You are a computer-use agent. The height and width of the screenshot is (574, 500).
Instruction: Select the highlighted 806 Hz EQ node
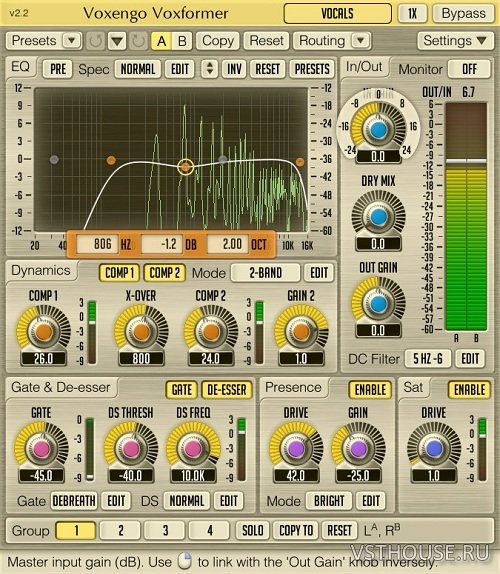pyautogui.click(x=186, y=167)
